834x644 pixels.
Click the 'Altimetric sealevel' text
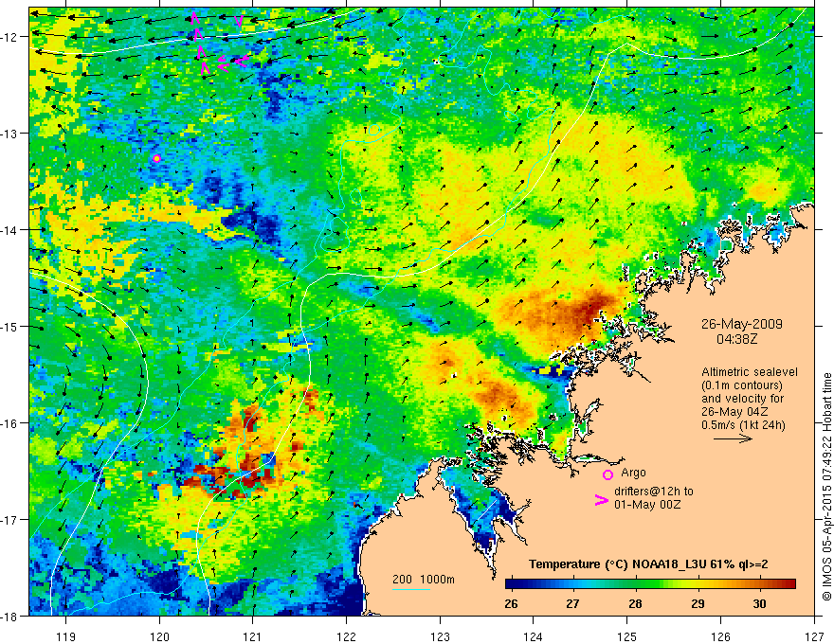tap(750, 372)
